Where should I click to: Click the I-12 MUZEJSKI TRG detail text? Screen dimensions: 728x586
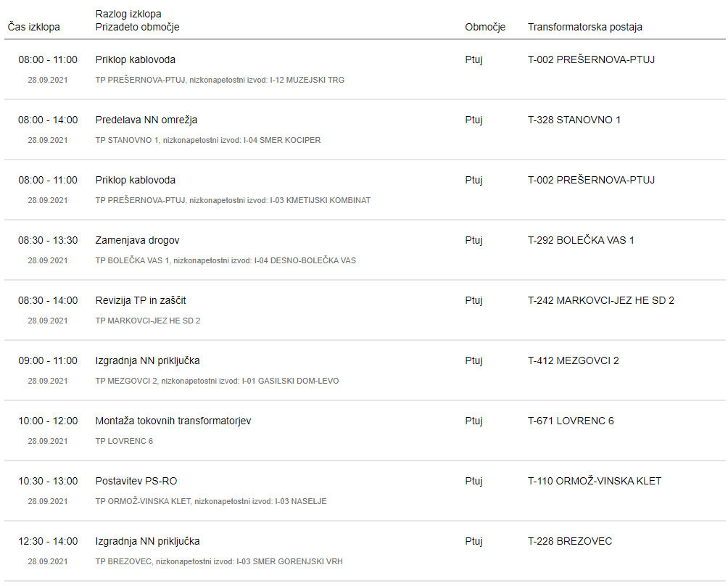click(x=307, y=80)
